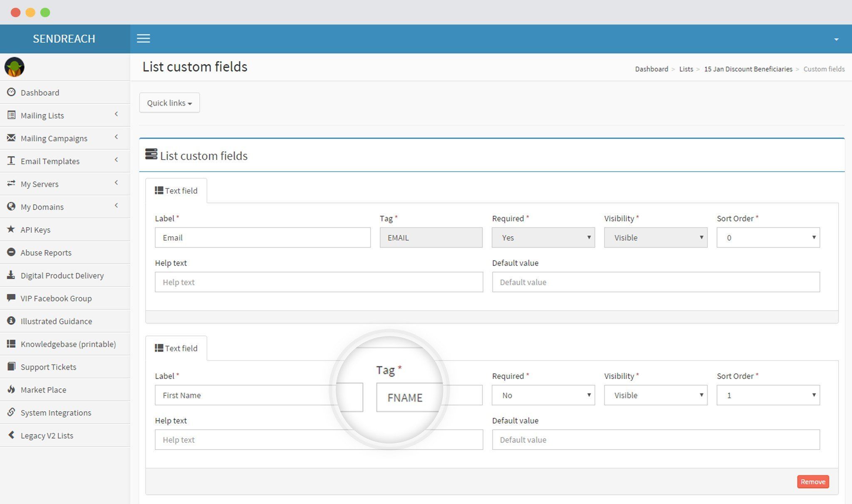Expand the My Servers submenu chevron
The image size is (852, 504).
click(x=116, y=183)
